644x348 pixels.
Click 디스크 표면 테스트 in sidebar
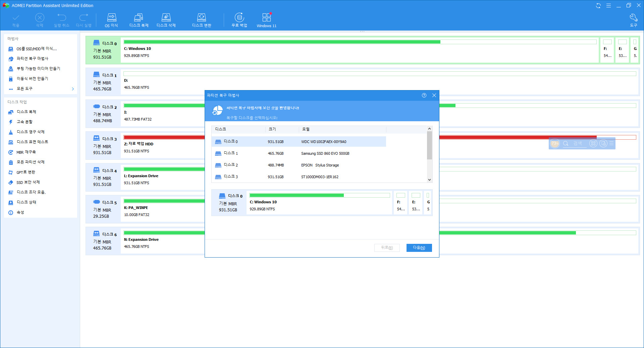[x=32, y=142]
